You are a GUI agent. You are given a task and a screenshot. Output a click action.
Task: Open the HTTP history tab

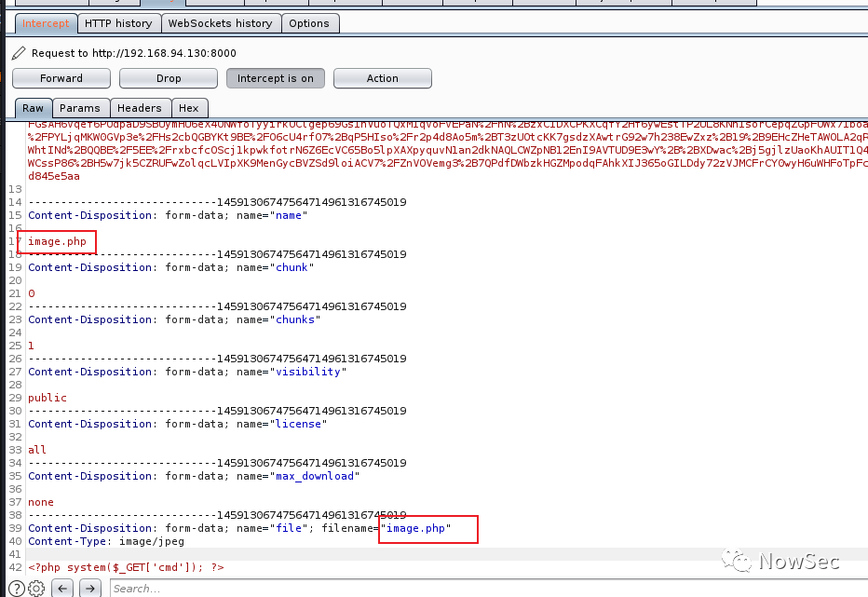[x=118, y=23]
